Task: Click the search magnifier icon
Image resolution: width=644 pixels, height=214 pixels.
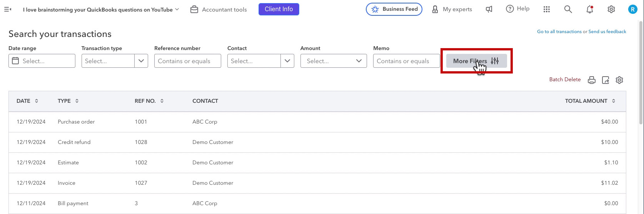Action: point(568,9)
